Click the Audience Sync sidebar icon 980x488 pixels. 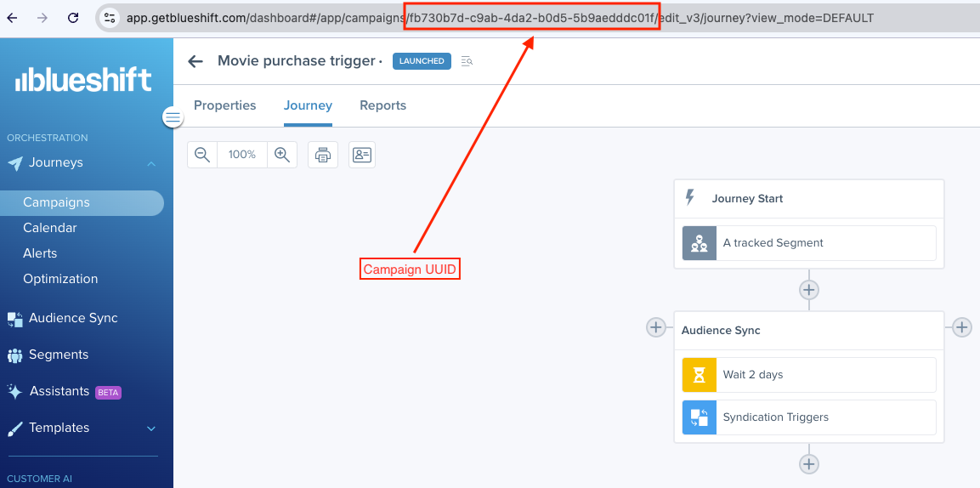click(15, 320)
